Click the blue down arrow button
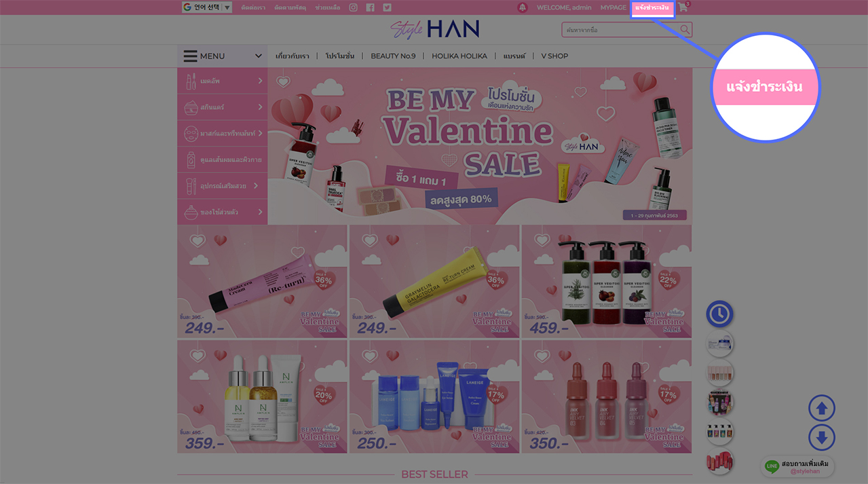Image resolution: width=868 pixels, height=484 pixels. tap(822, 438)
